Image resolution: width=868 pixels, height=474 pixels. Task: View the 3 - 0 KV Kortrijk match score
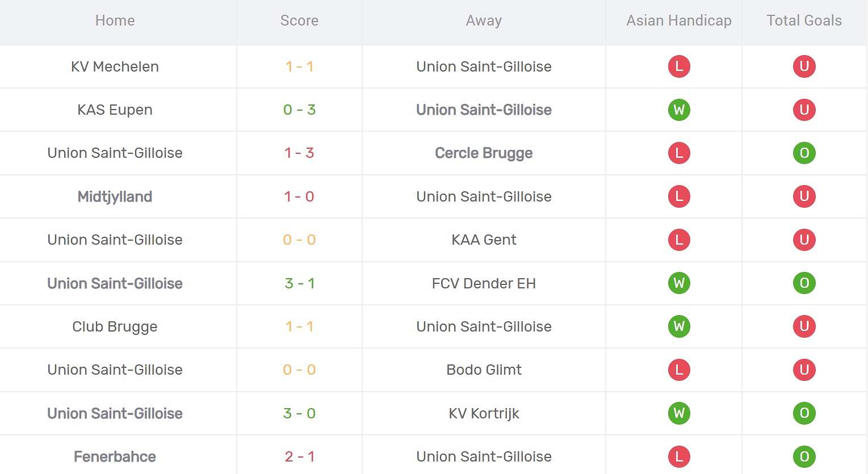point(299,413)
